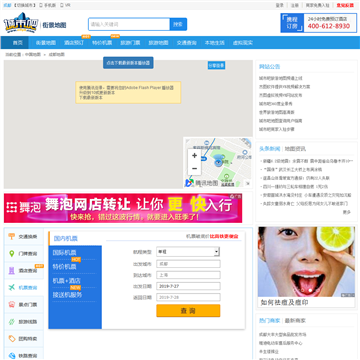Click the 成都 breadcrumb entry
The height and width of the screenshot is (360, 360).
point(57,54)
